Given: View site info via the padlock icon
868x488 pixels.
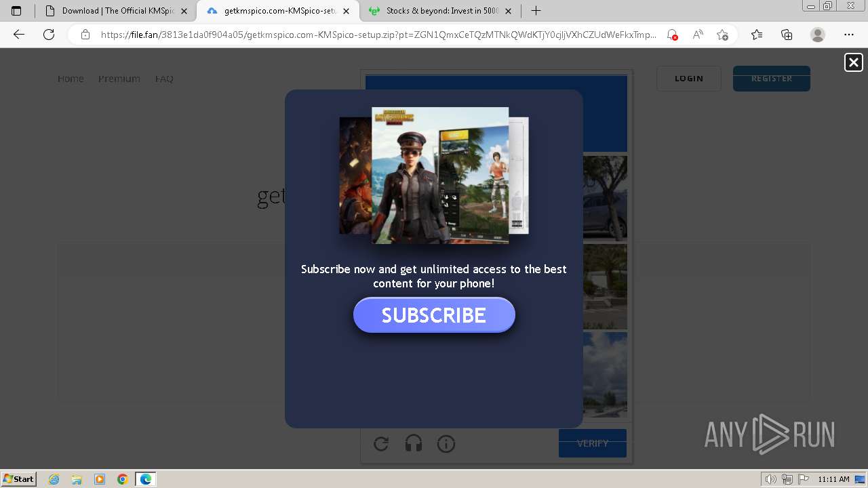Looking at the screenshot, I should click(x=85, y=35).
